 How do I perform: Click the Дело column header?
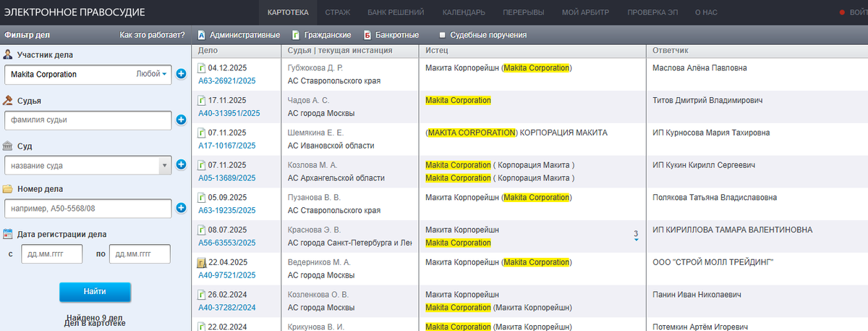point(237,51)
